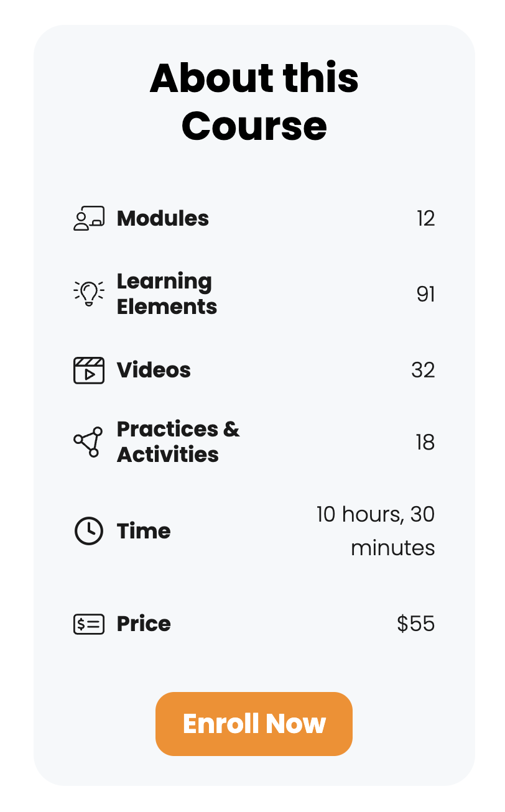Click the Videos clapperboard icon

coord(89,370)
